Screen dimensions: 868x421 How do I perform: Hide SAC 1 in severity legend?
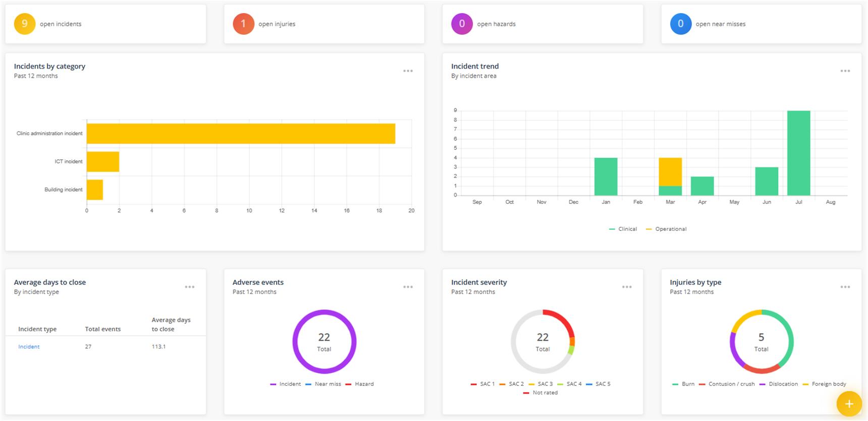coord(483,384)
